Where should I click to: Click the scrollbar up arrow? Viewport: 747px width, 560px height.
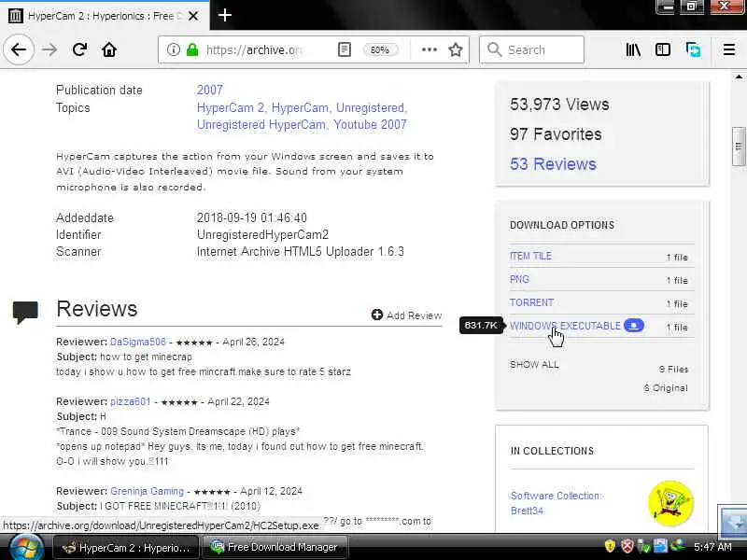(739, 77)
